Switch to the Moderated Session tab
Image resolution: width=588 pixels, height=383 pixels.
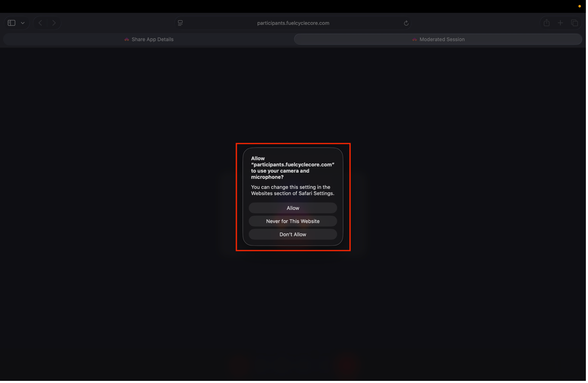tap(438, 39)
